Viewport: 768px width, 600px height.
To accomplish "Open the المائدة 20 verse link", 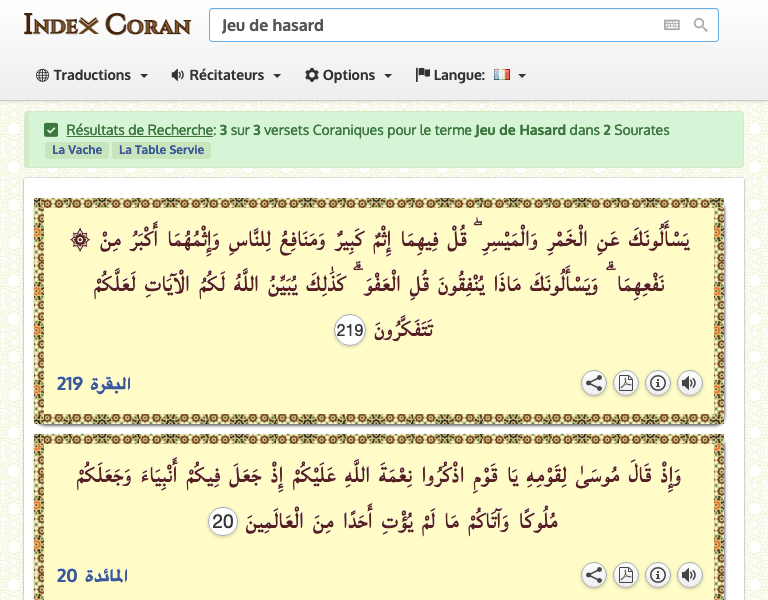I will point(92,576).
